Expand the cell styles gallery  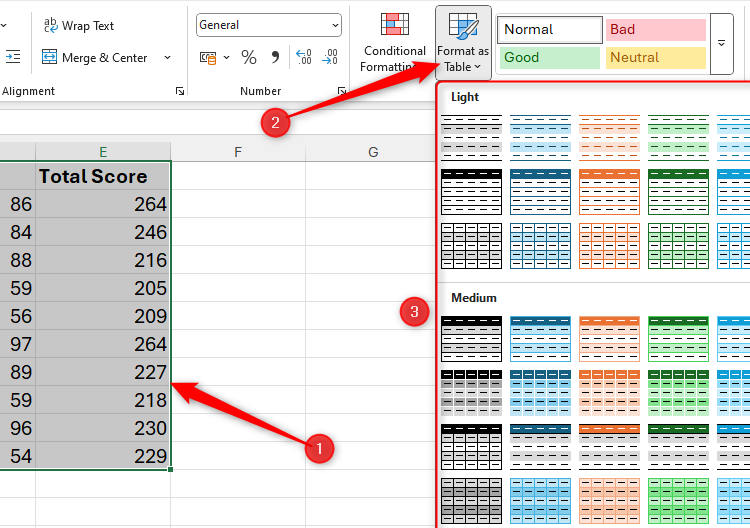722,43
